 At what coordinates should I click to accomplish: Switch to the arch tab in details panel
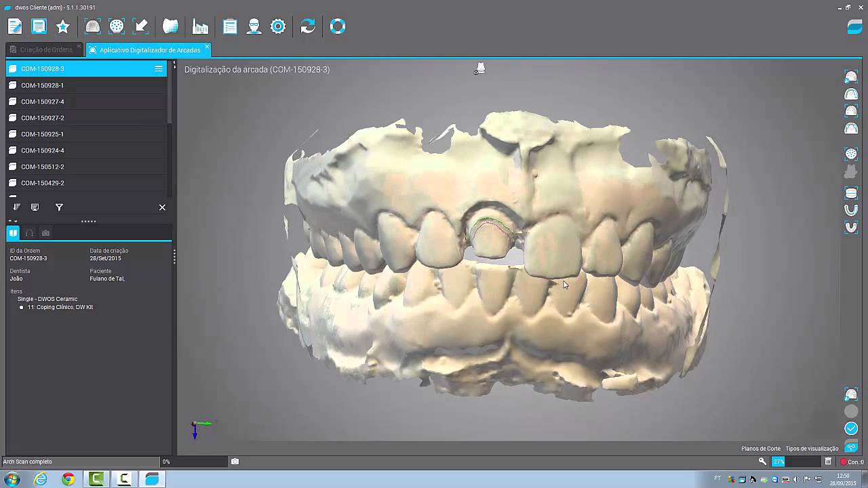click(x=29, y=233)
